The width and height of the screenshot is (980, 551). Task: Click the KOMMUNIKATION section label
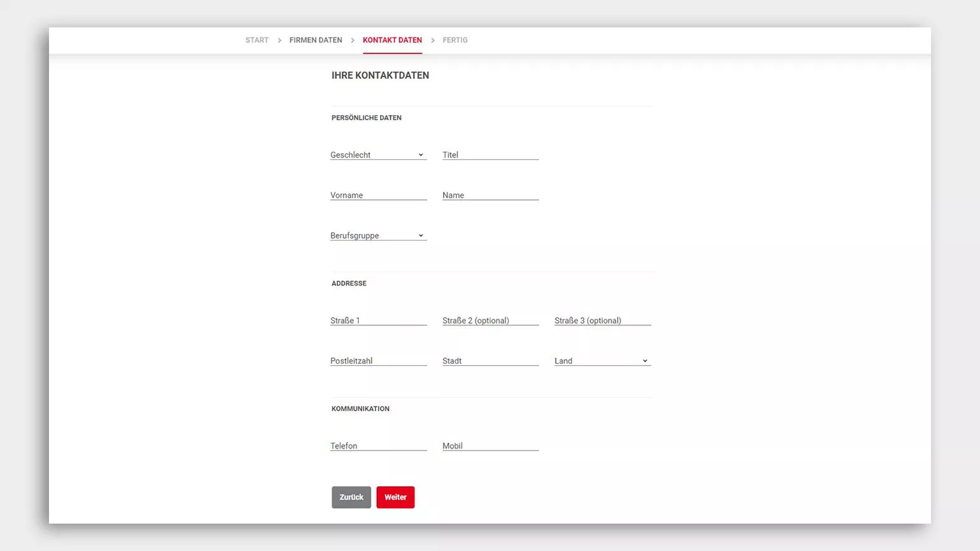click(x=360, y=408)
